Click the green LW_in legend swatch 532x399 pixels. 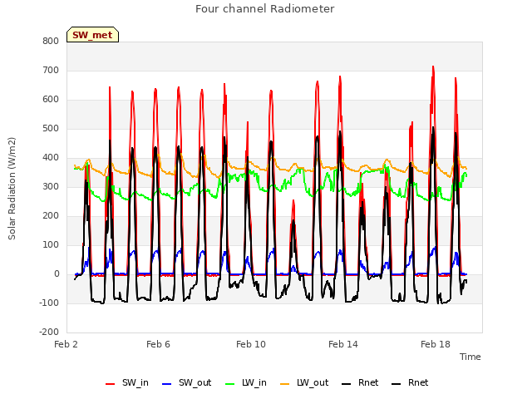click(229, 384)
